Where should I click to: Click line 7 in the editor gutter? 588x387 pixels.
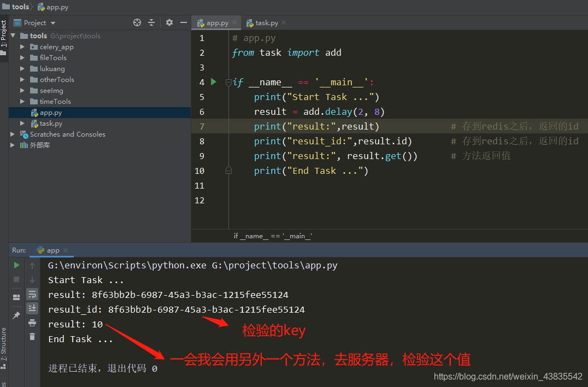pyautogui.click(x=202, y=126)
